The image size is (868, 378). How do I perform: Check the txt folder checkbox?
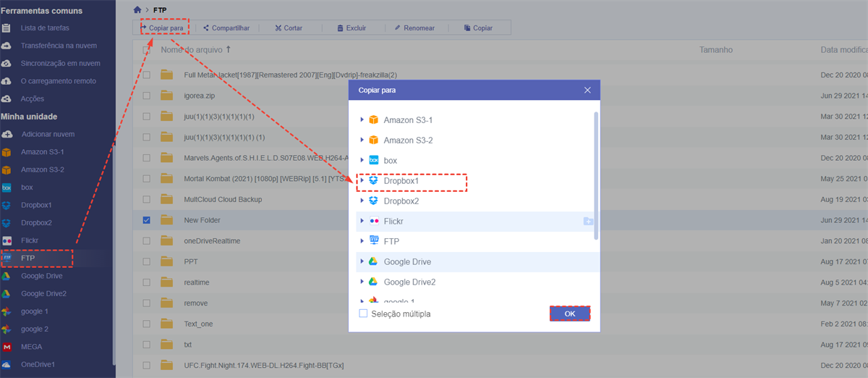coord(147,345)
